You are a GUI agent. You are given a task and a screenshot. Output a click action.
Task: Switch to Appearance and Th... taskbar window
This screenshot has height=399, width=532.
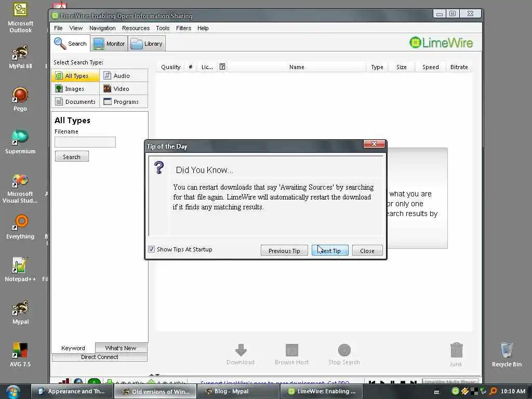(x=72, y=392)
